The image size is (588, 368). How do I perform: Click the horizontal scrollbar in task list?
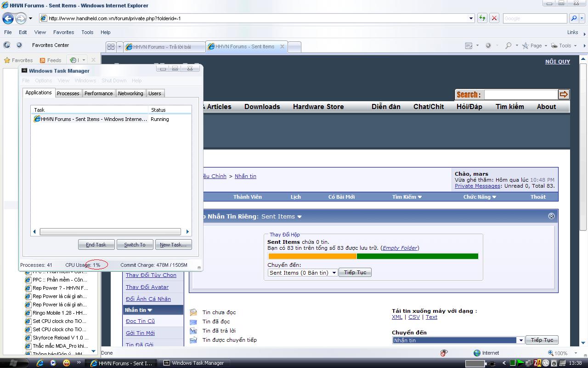click(110, 232)
